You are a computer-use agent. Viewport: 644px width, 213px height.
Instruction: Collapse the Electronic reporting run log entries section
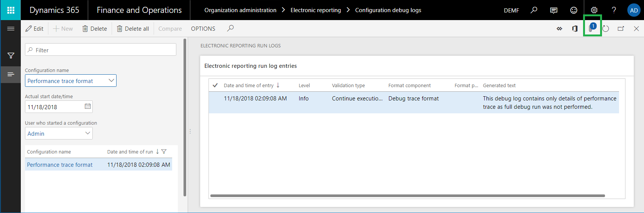coord(250,66)
